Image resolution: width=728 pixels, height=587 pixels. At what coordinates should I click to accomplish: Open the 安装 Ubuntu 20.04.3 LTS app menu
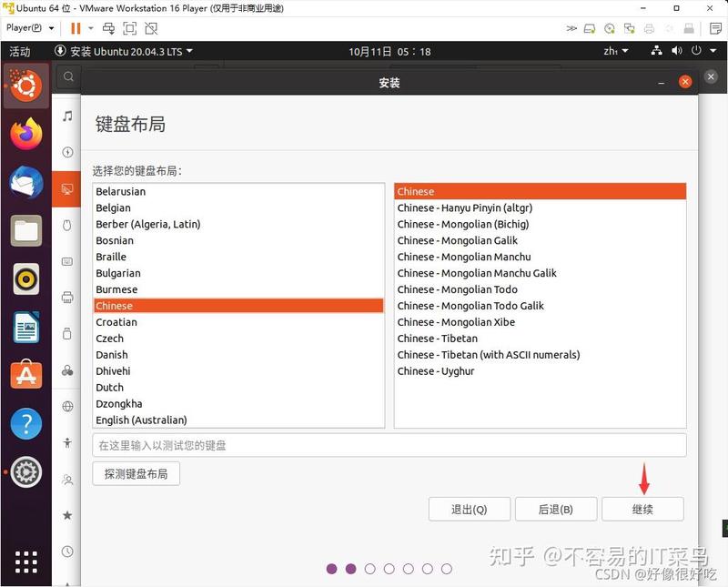click(x=124, y=51)
